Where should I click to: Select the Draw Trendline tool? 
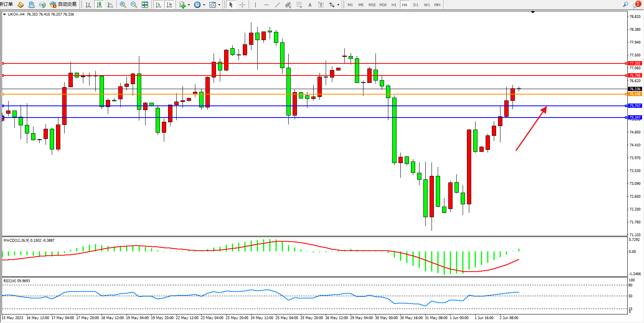click(x=277, y=5)
